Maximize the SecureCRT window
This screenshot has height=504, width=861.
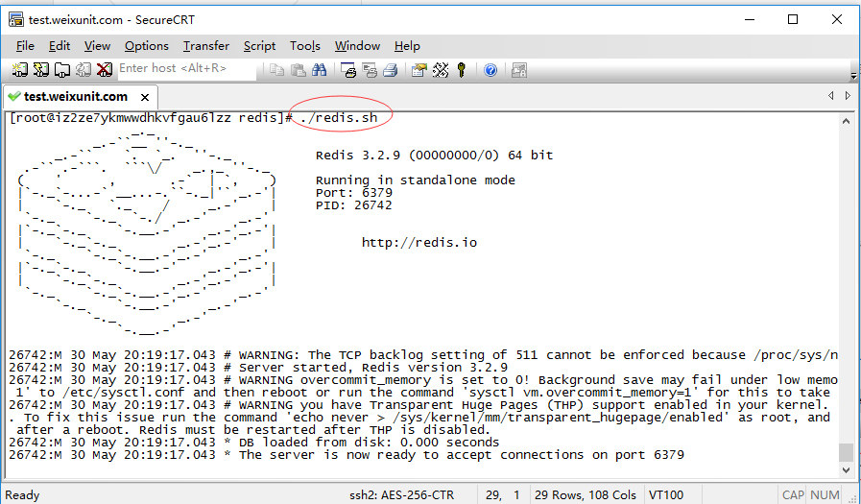792,19
